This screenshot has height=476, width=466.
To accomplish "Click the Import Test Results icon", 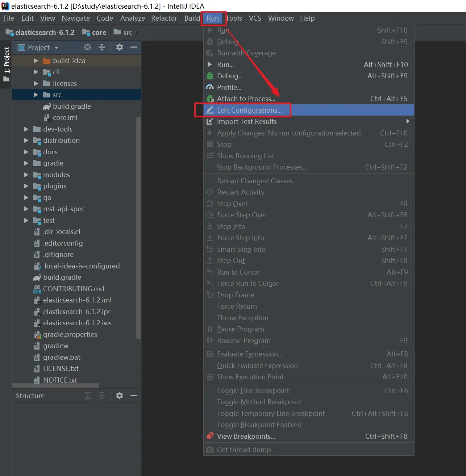I will click(x=210, y=121).
